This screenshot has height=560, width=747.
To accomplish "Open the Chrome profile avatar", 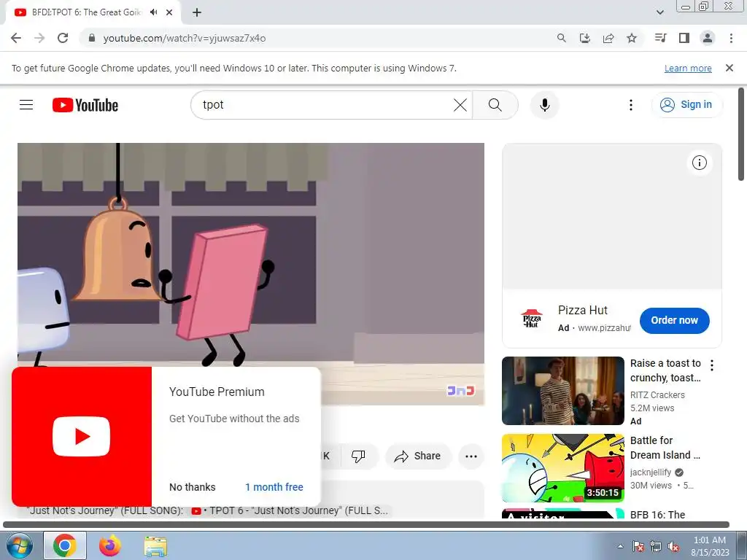I will click(x=708, y=38).
